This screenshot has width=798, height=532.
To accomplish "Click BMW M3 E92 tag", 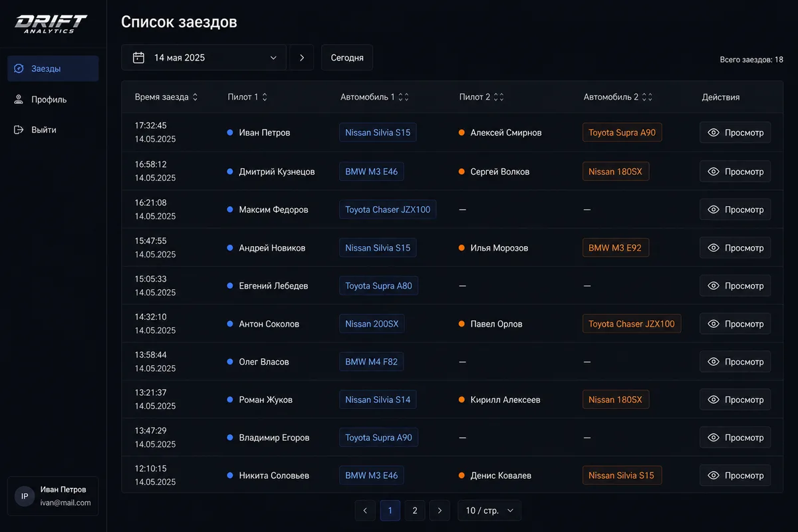I will click(615, 248).
